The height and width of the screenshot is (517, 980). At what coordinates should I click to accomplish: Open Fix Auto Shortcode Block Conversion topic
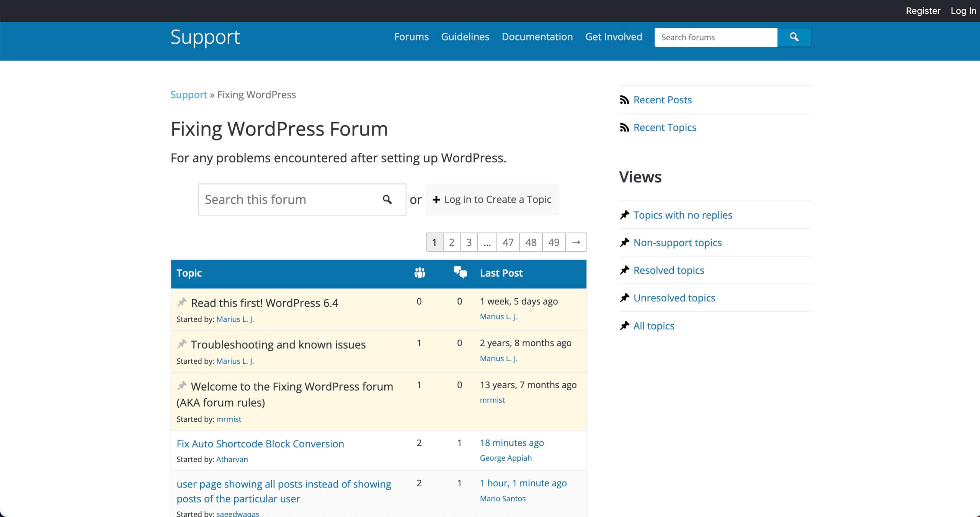(x=260, y=443)
